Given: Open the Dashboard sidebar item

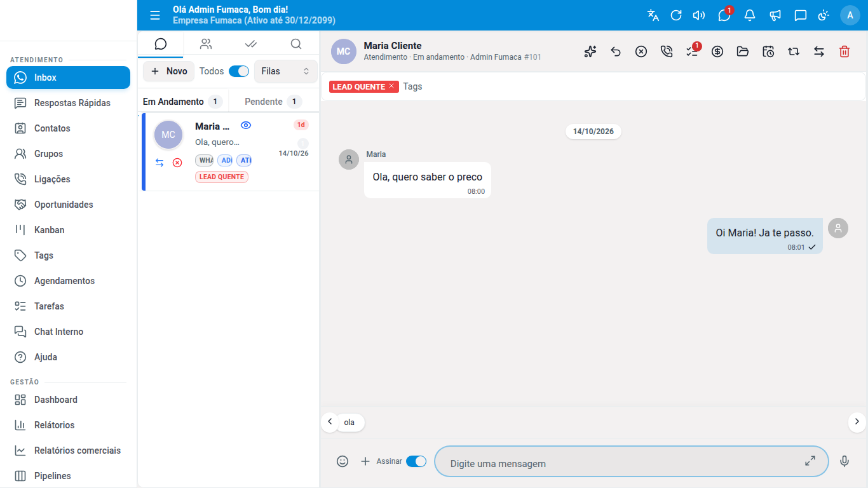Looking at the screenshot, I should 68,400.
